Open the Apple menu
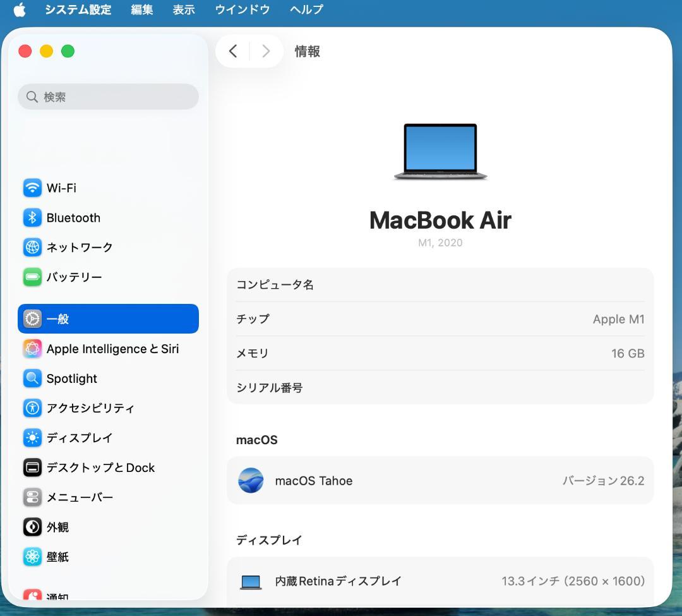Image resolution: width=682 pixels, height=616 pixels. coord(18,9)
